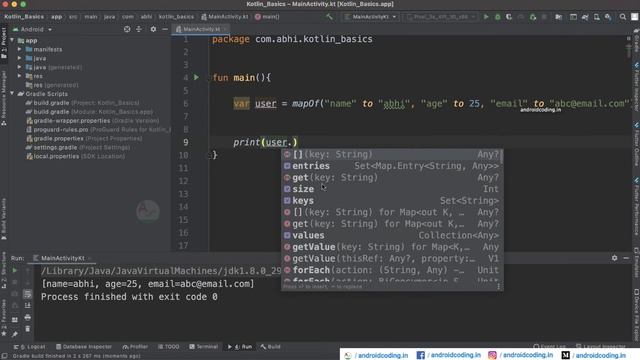Hide the Run panel with the minus icon

(x=626, y=258)
